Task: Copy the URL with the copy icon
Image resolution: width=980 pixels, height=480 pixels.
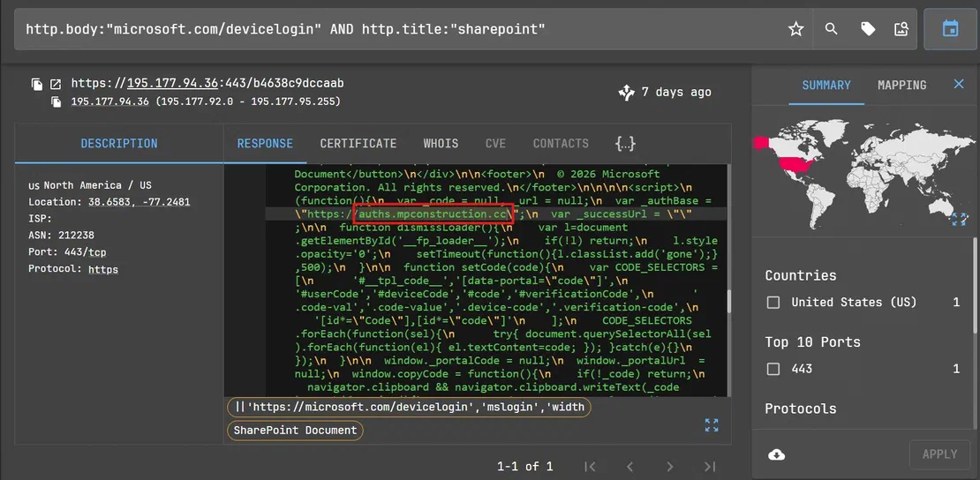Action: click(x=37, y=84)
